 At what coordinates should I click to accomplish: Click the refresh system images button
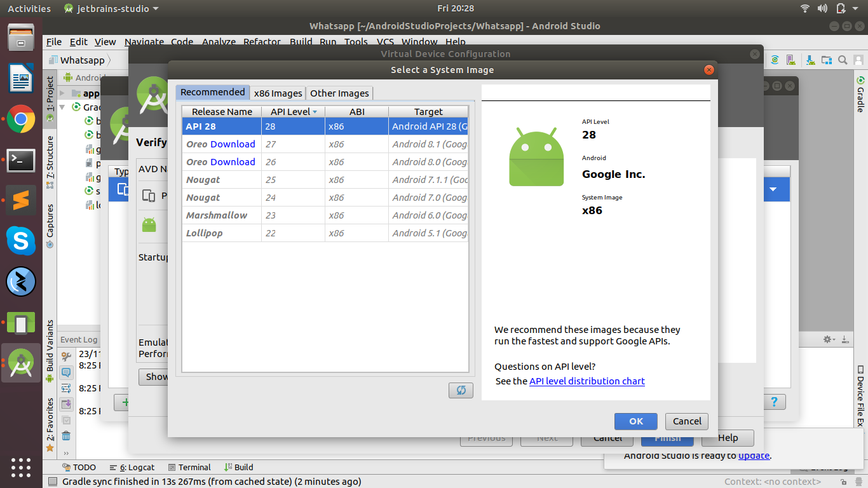pyautogui.click(x=461, y=390)
